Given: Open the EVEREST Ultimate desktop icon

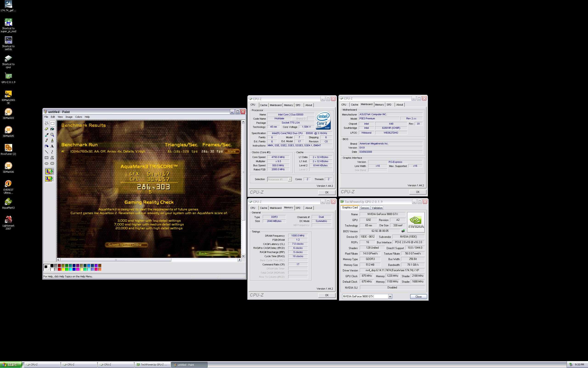Looking at the screenshot, I should (x=8, y=187).
